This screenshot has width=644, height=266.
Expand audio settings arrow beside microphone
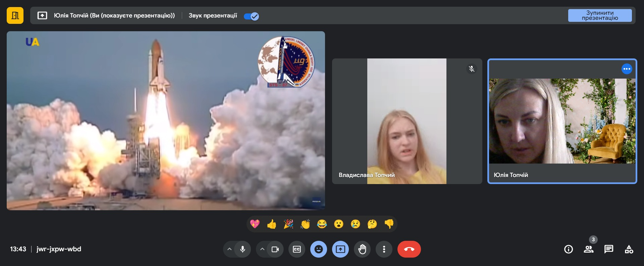click(229, 249)
